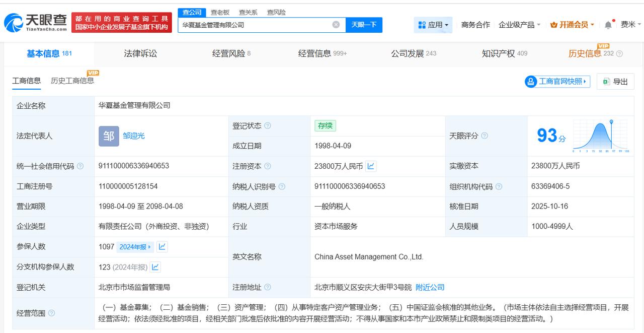The height and width of the screenshot is (333, 644).
Task: Click the 1998-04-09 establishment date value
Action: click(x=333, y=146)
